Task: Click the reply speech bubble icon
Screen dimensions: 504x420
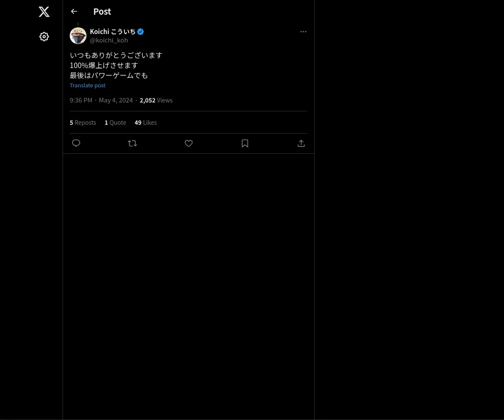Action: tap(76, 143)
